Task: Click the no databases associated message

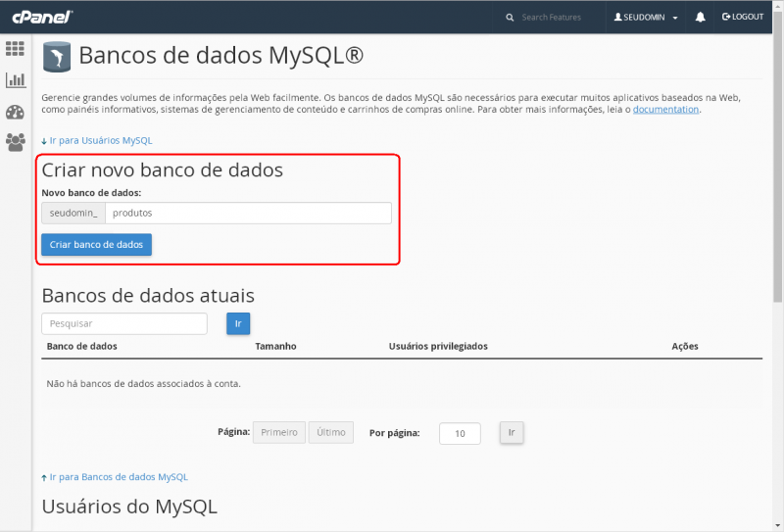Action: pos(143,383)
